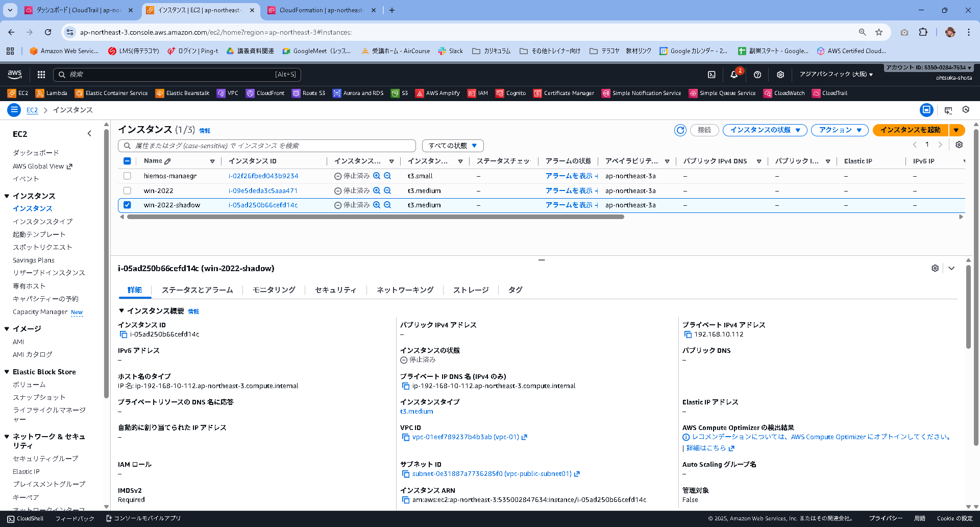Collapse the EC2 sidebar with chevron
This screenshot has height=527, width=980.
89,134
